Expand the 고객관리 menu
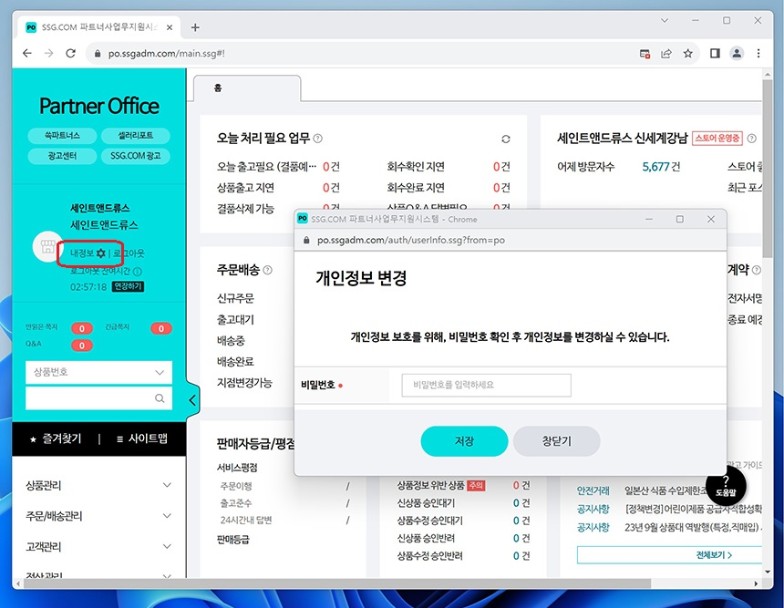Screen dimensions: 784x608 (x=98, y=546)
